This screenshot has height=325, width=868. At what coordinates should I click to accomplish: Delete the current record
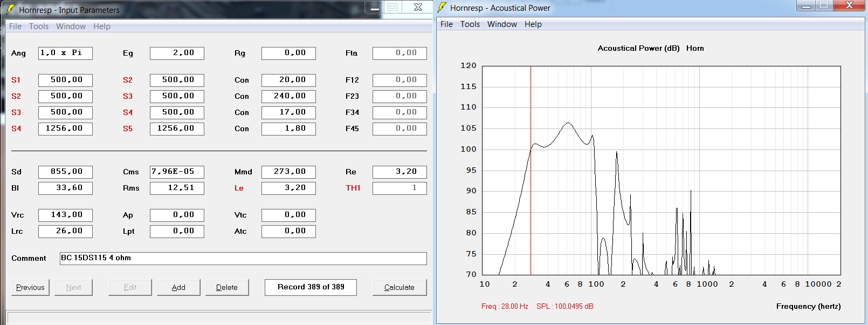point(227,287)
